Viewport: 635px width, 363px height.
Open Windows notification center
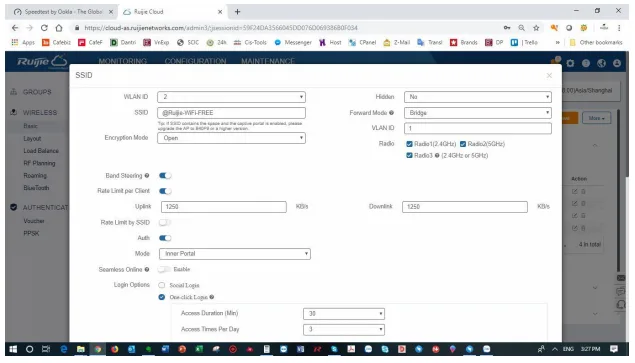point(614,349)
